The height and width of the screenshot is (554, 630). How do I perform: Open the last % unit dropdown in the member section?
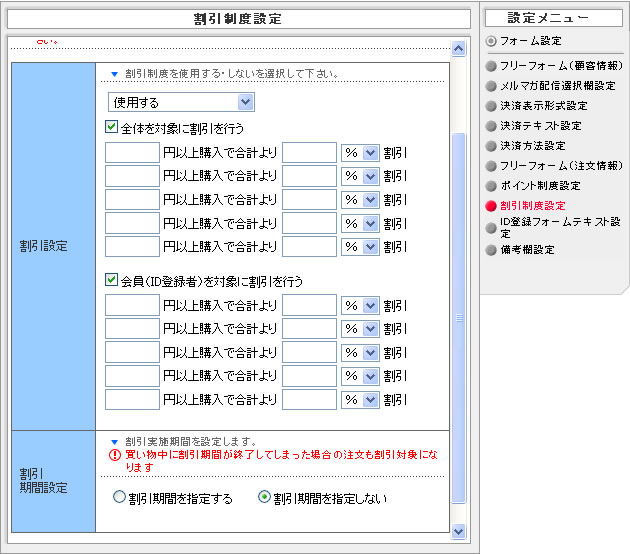click(360, 400)
